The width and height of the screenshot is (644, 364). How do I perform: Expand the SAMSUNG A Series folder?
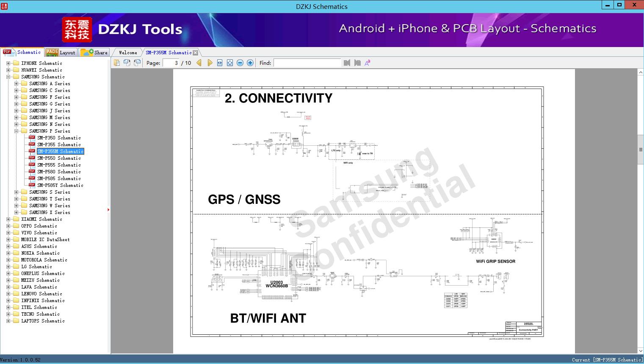[16, 83]
